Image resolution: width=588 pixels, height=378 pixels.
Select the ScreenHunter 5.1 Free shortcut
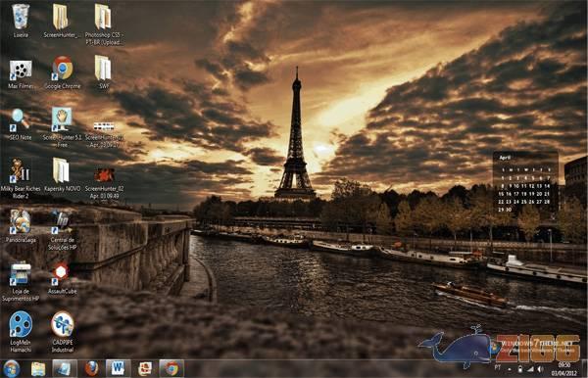click(63, 127)
